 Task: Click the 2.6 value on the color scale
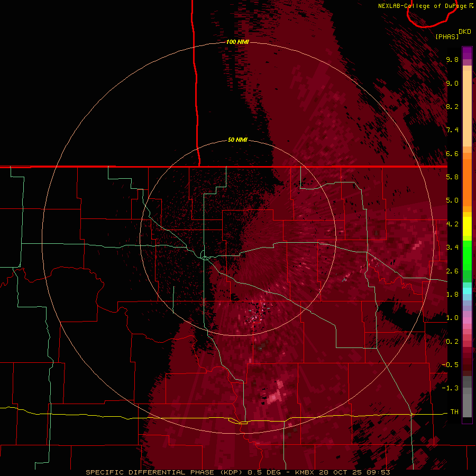[x=452, y=271]
